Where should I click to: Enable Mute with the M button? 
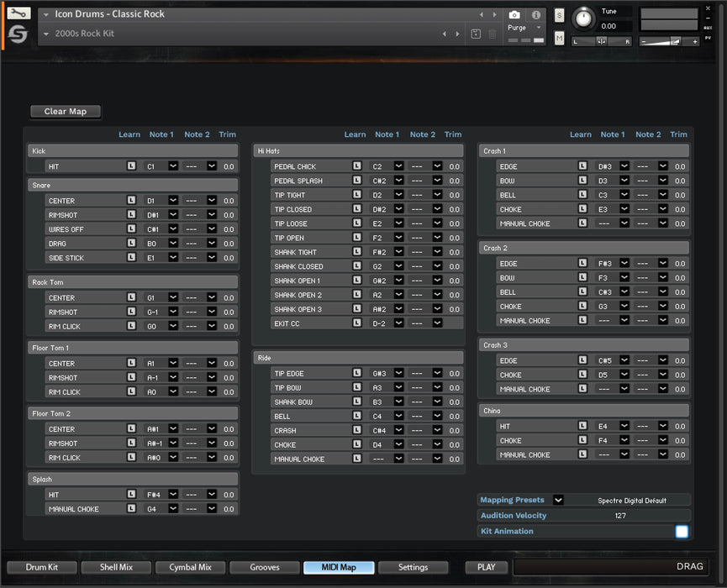(558, 38)
